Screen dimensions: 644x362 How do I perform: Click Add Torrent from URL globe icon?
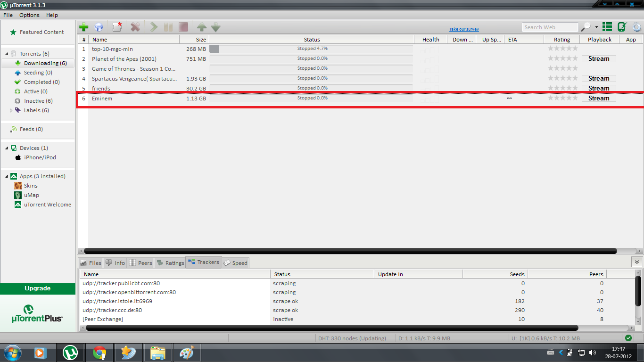(x=99, y=27)
